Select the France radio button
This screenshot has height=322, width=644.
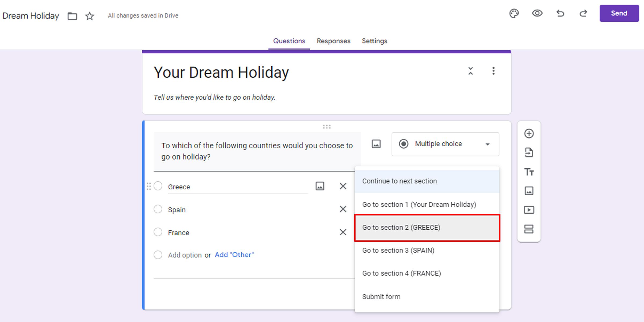158,232
